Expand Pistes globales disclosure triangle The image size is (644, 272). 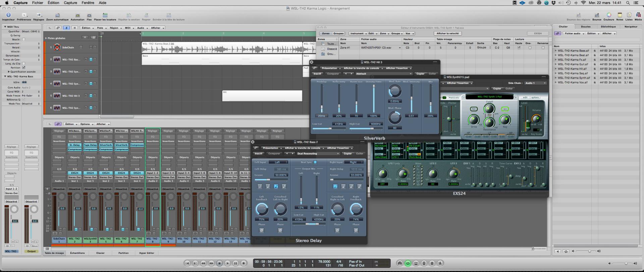(46, 38)
